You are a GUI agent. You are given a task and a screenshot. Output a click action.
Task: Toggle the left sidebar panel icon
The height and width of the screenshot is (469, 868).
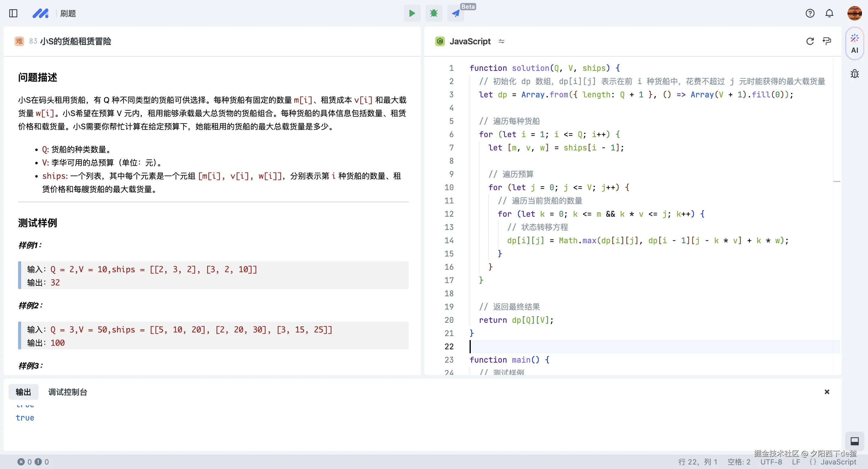click(x=13, y=14)
